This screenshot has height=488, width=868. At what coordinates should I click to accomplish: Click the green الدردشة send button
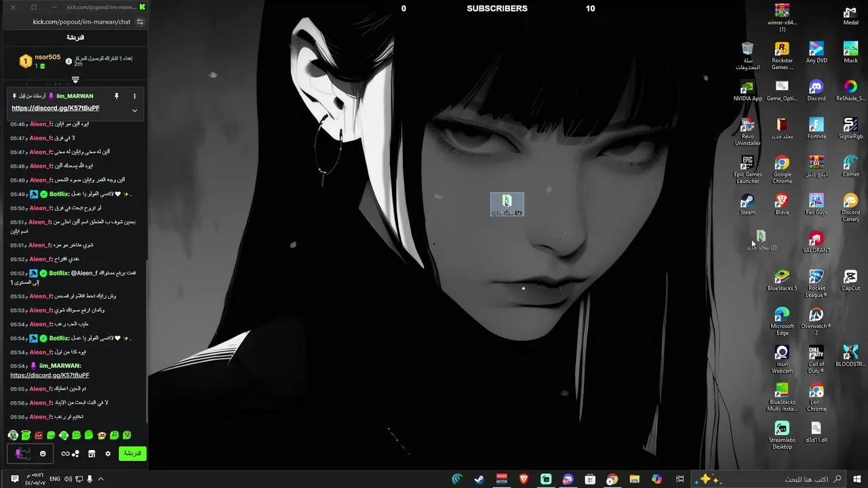tap(132, 453)
